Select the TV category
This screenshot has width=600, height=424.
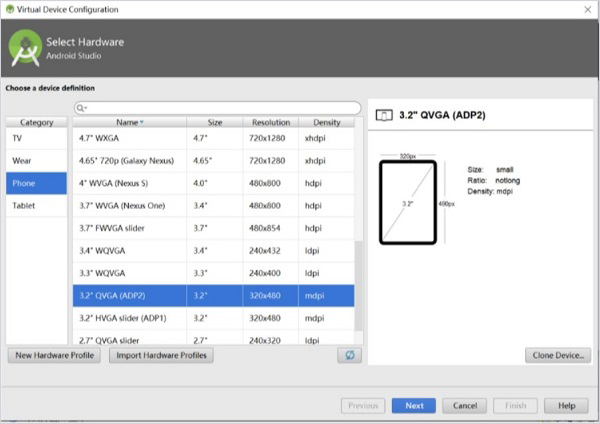pos(37,137)
